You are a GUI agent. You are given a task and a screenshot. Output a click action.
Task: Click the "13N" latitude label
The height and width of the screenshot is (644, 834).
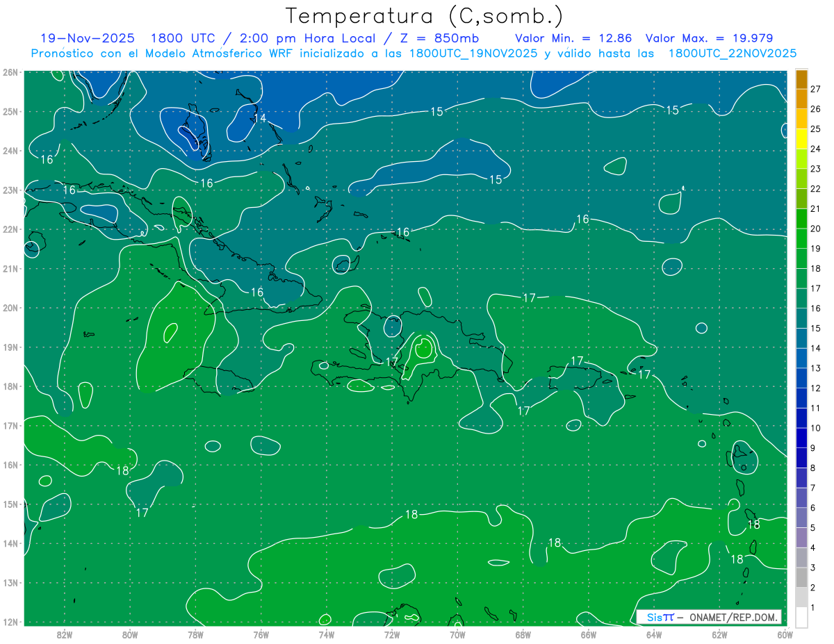pyautogui.click(x=10, y=583)
